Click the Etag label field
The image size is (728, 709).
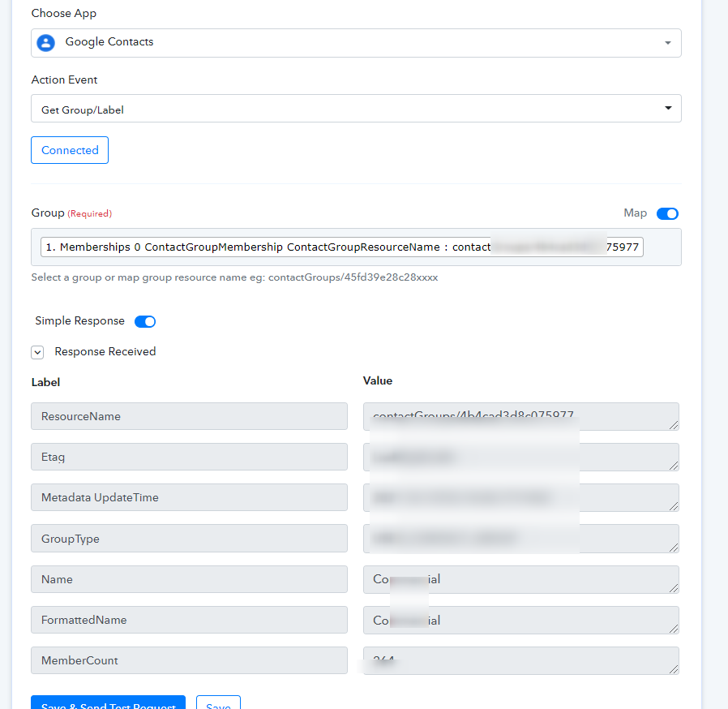point(189,457)
